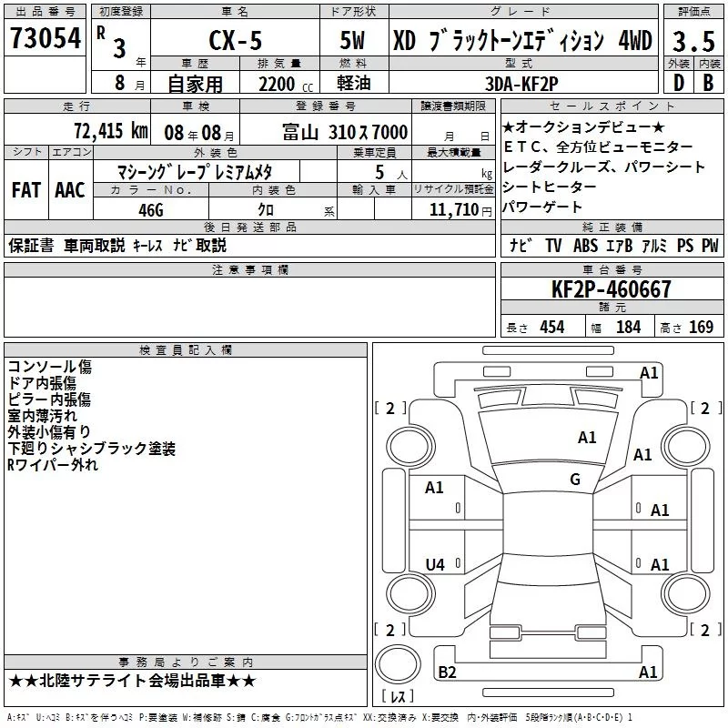
Task: Click 車両取説 in later-shipped parts
Action: (95, 245)
